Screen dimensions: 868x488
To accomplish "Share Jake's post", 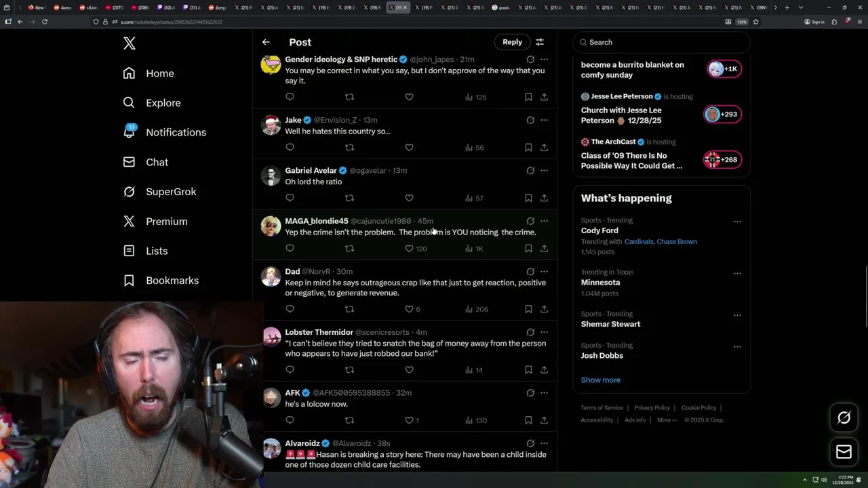I will (x=544, y=147).
